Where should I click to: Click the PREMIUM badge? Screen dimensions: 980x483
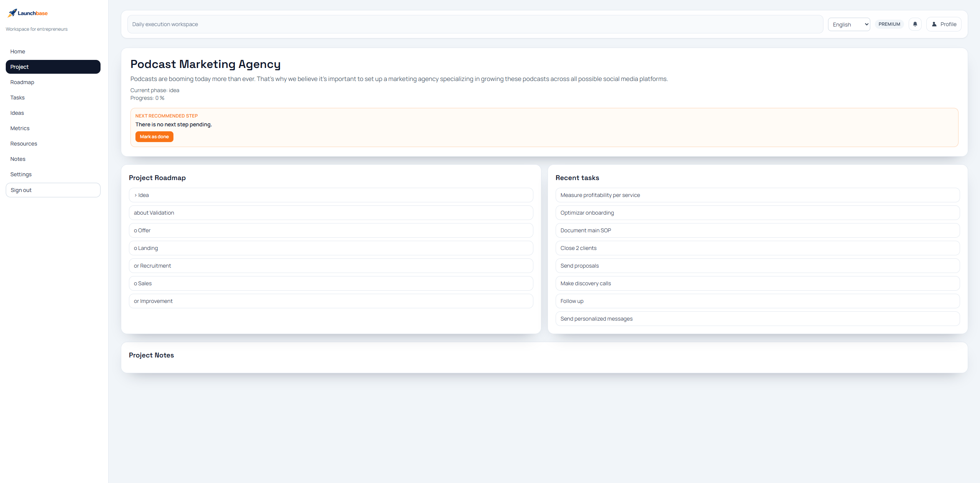(889, 24)
